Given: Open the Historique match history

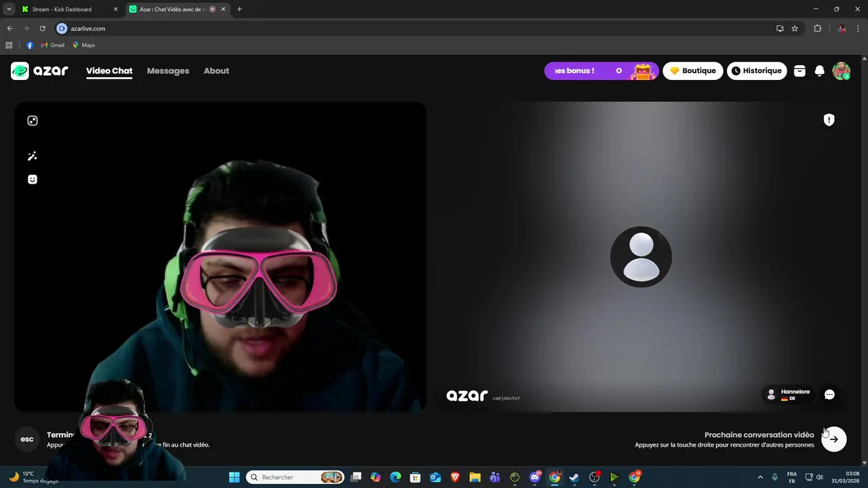Looking at the screenshot, I should pos(756,70).
